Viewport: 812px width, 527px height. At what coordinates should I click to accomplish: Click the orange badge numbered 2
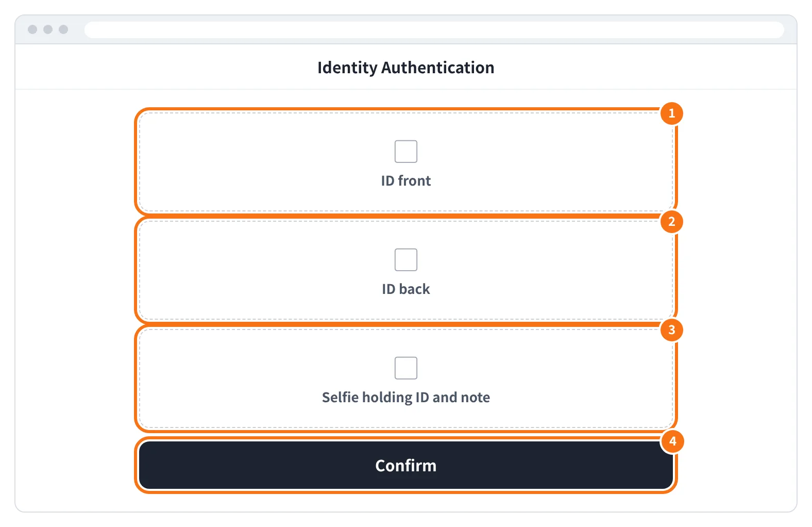tap(672, 222)
